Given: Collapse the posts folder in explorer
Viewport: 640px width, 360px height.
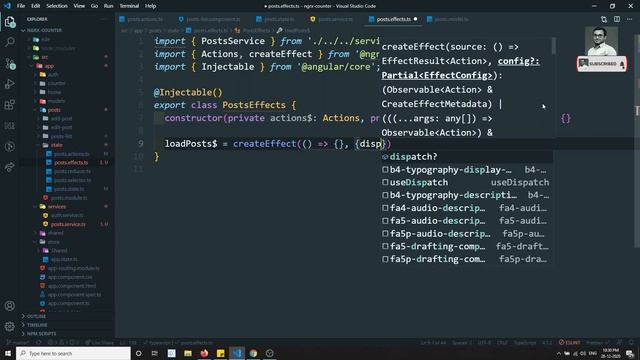Looking at the screenshot, I should (54, 110).
